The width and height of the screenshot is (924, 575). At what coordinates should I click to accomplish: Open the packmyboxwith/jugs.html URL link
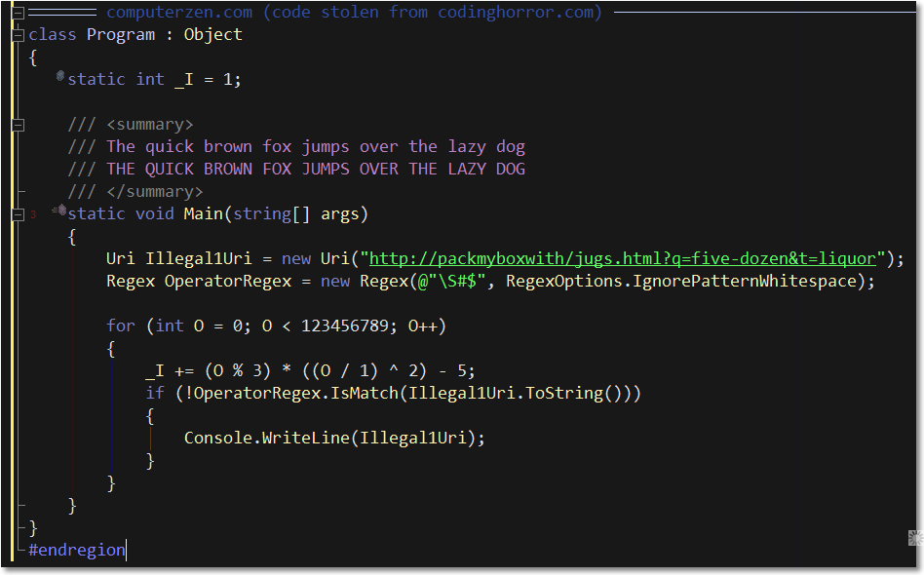click(622, 258)
